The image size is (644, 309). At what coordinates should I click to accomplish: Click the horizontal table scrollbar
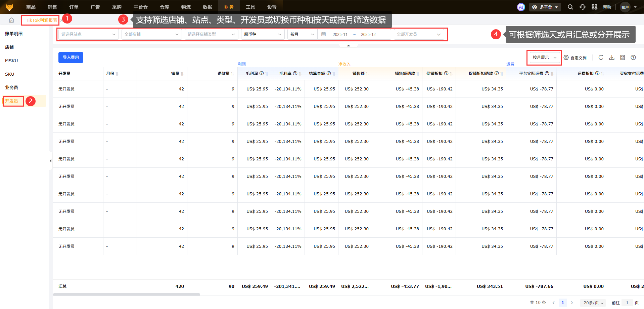[x=127, y=294]
